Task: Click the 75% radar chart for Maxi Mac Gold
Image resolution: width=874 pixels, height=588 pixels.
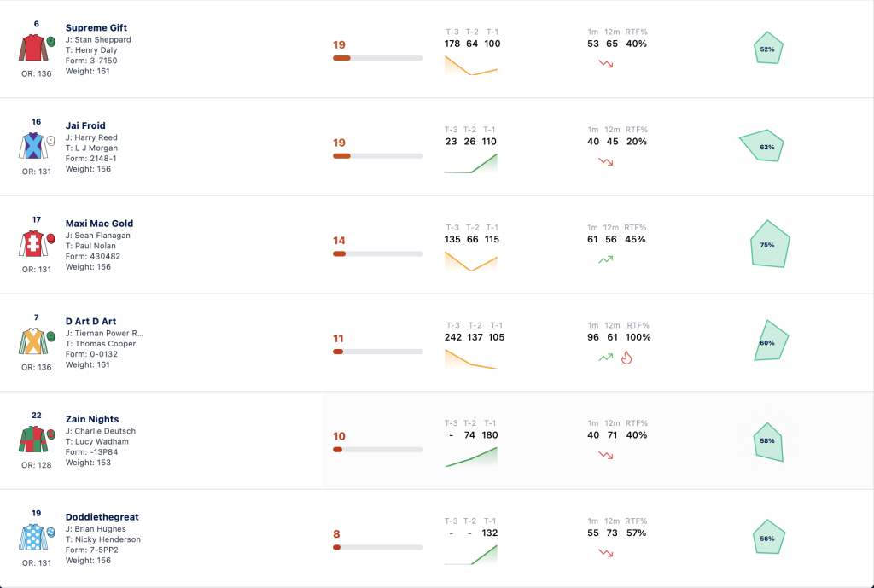Action: [x=770, y=244]
